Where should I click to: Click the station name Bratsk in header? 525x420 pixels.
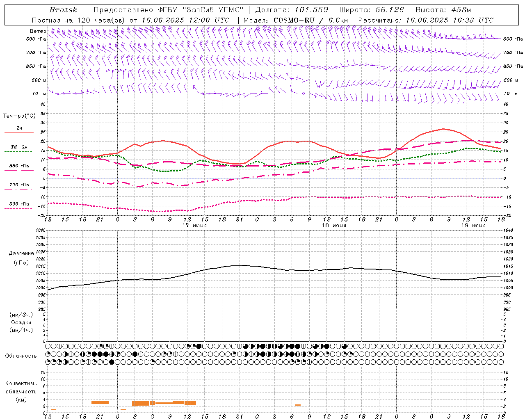point(63,10)
